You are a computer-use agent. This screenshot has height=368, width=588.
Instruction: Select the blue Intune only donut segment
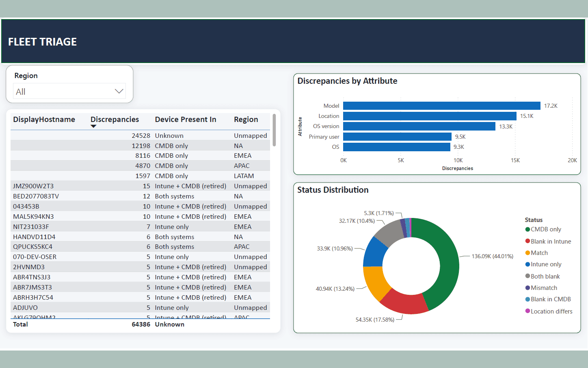tap(374, 253)
